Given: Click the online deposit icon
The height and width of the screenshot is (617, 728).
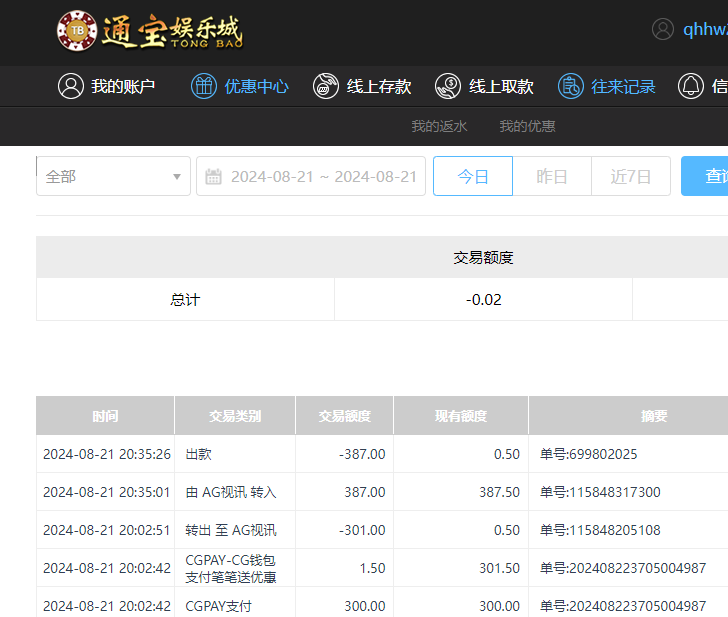Looking at the screenshot, I should [x=325, y=86].
